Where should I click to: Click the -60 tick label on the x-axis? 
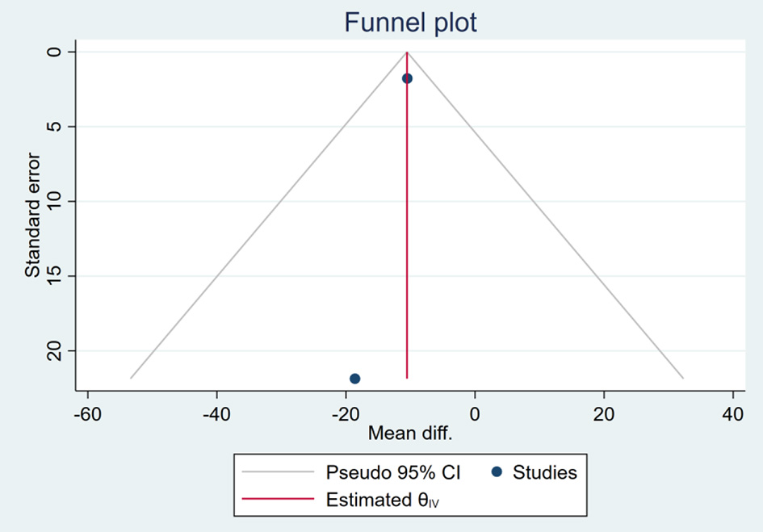tap(87, 413)
